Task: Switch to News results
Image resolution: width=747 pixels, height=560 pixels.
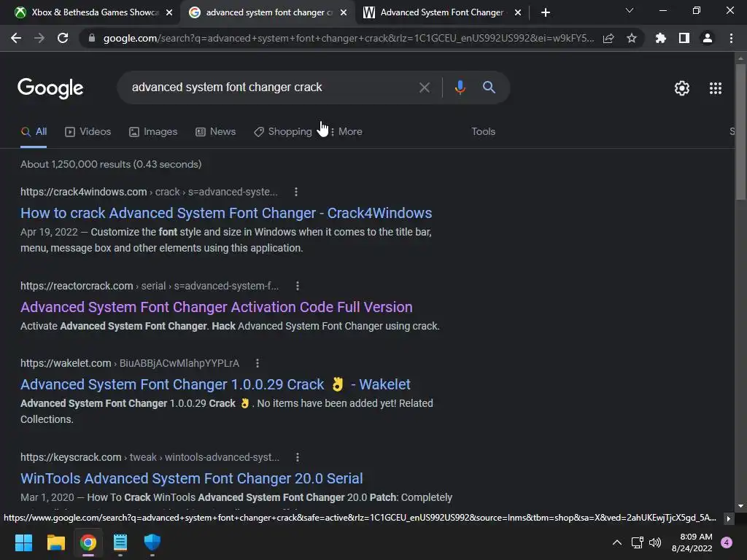Action: coord(216,132)
